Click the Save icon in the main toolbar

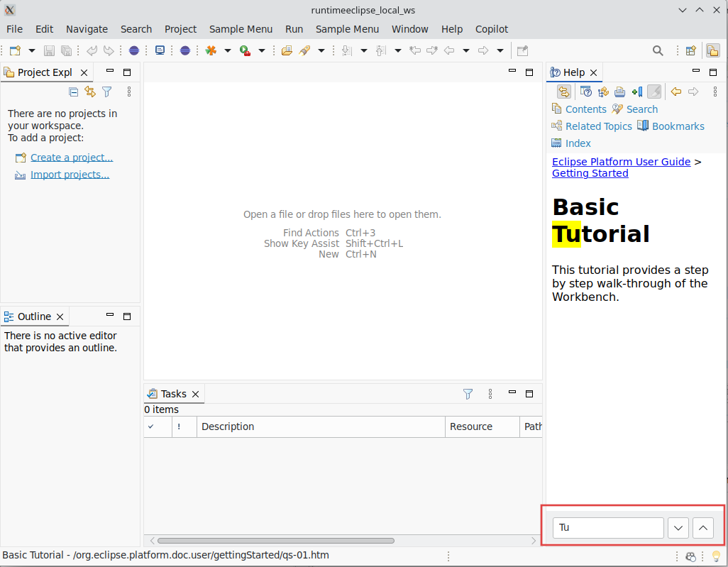pos(48,50)
